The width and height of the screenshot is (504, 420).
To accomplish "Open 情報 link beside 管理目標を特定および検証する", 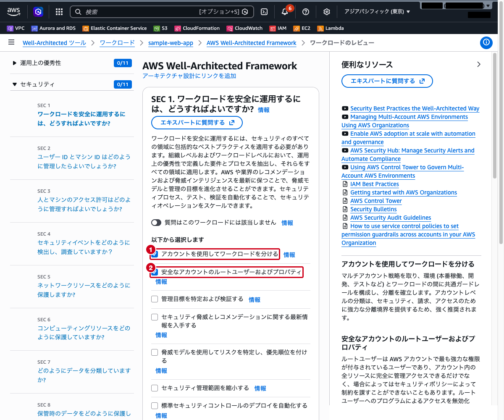I will point(255,300).
